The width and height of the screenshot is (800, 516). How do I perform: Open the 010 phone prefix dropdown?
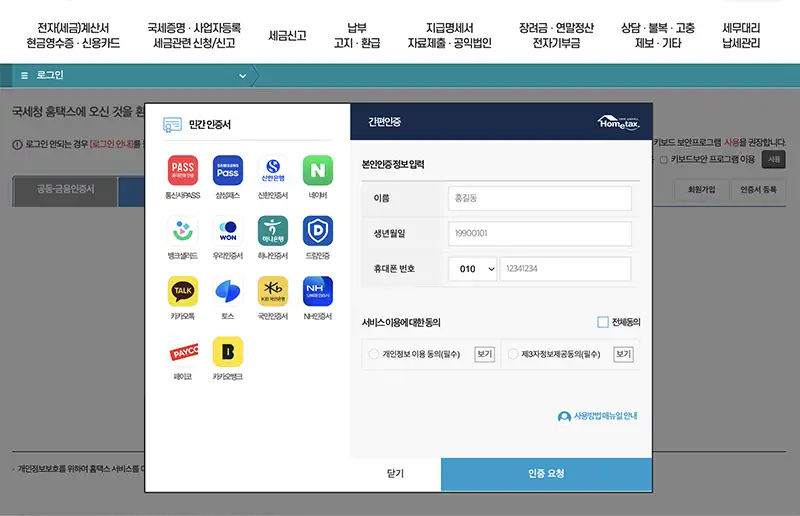coord(472,269)
